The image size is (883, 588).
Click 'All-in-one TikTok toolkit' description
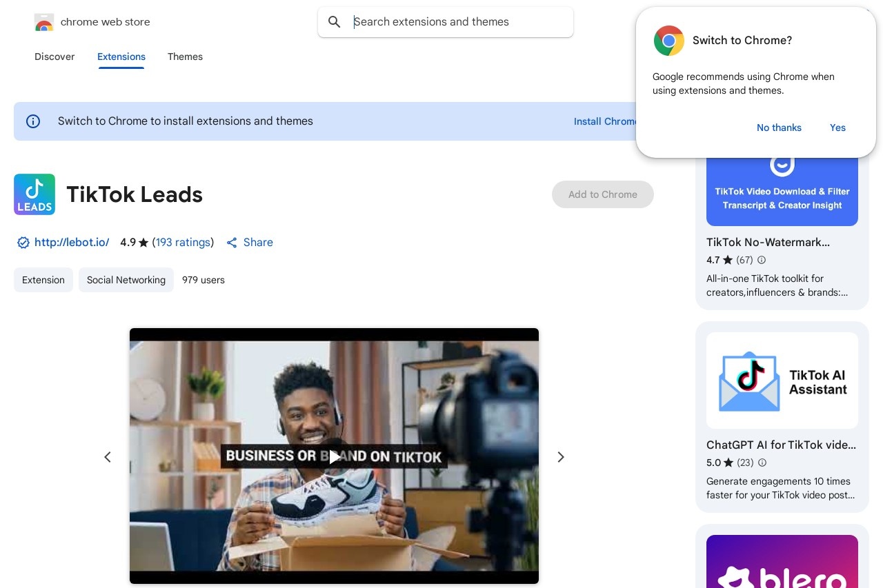pyautogui.click(x=777, y=285)
